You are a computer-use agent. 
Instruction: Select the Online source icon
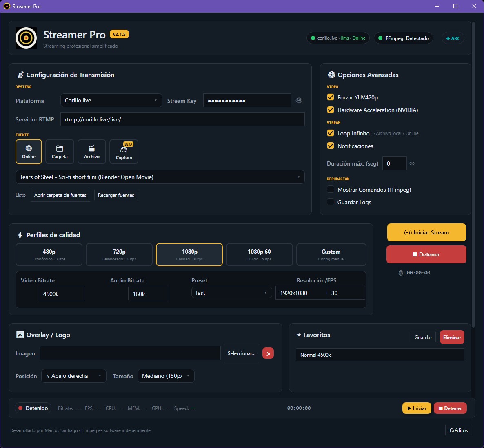coord(29,151)
